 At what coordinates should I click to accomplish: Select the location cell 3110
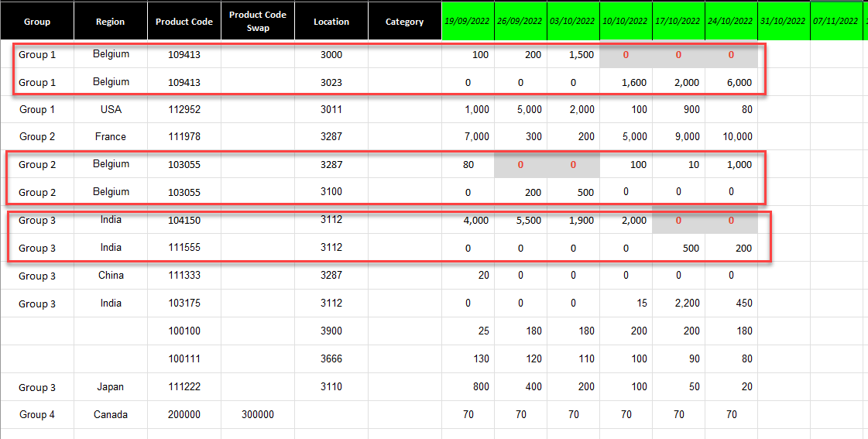tap(331, 386)
